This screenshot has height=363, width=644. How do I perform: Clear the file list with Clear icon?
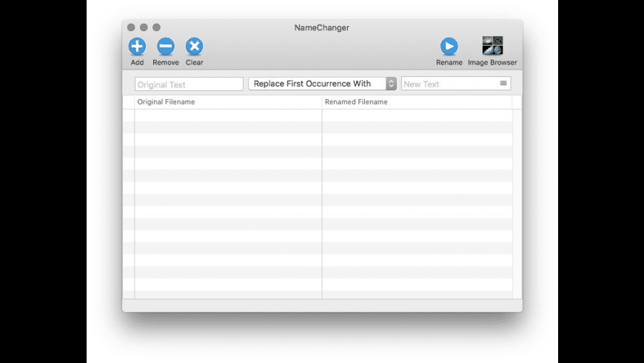point(194,46)
